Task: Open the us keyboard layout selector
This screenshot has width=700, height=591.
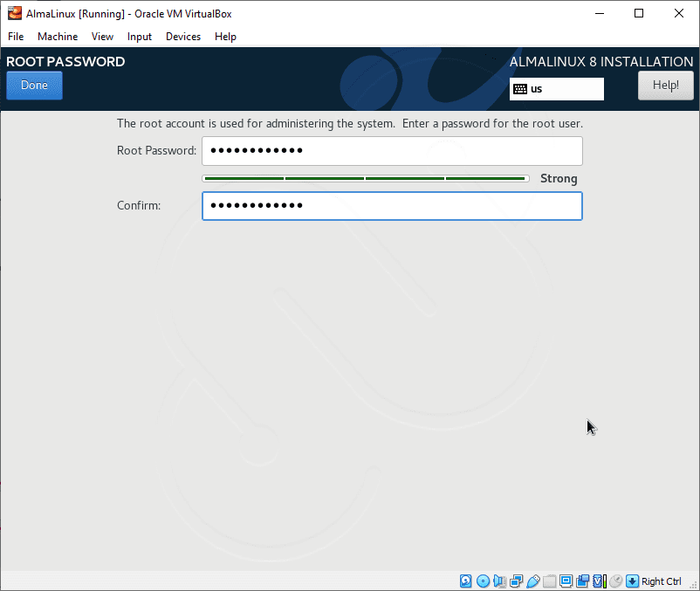Action: [x=557, y=89]
